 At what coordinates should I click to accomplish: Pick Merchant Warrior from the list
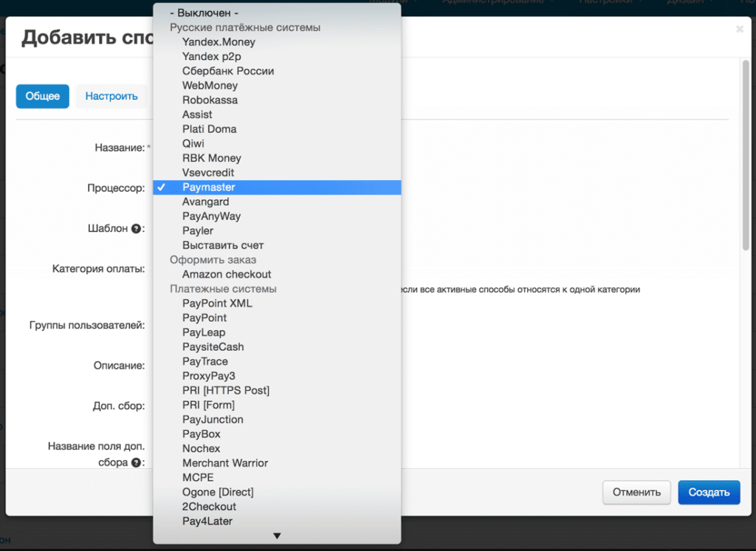tap(225, 463)
